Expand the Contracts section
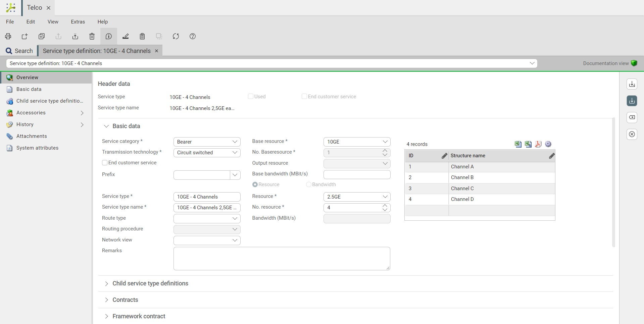Viewport: 644px width, 324px height. [125, 300]
